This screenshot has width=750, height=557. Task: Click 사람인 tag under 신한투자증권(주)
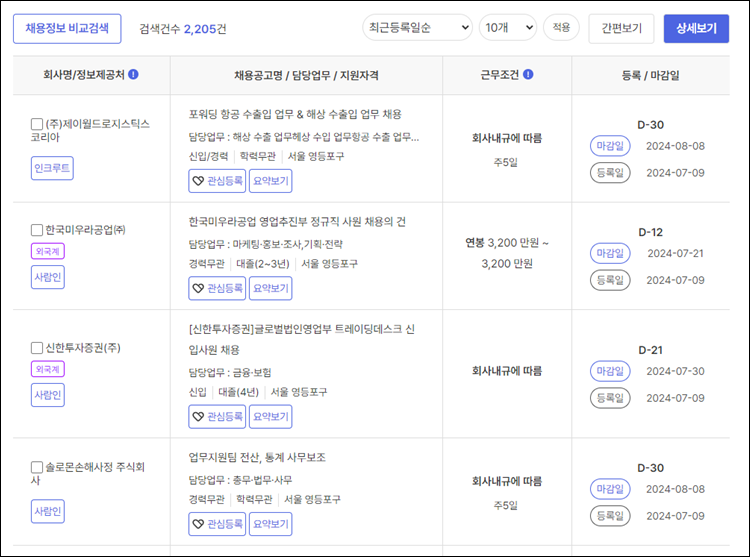click(48, 395)
